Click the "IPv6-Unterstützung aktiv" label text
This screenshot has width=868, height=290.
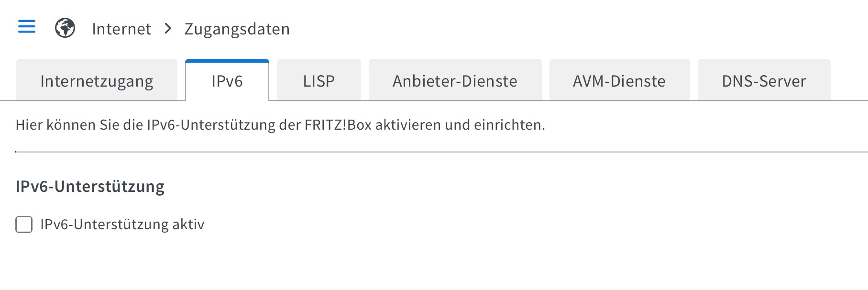coord(122,224)
